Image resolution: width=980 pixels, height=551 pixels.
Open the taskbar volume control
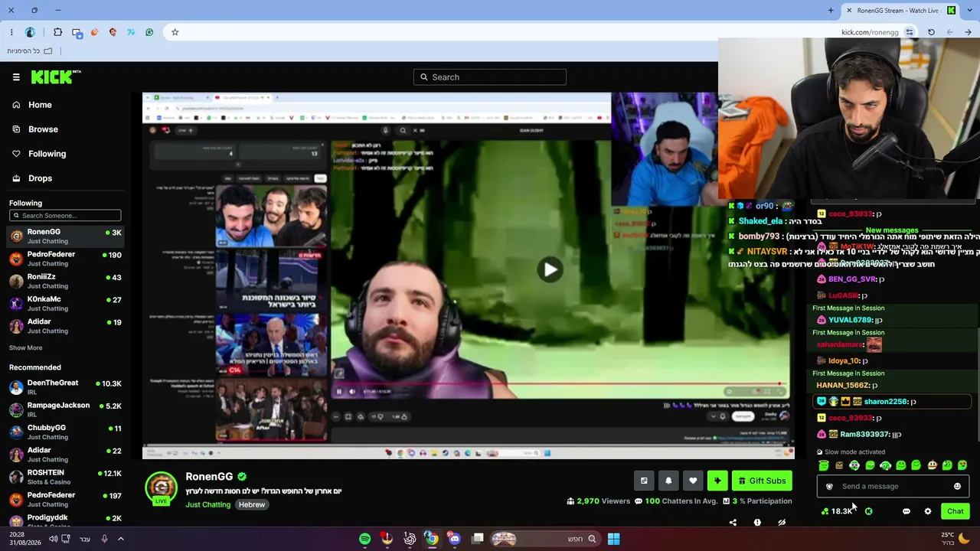(x=53, y=539)
